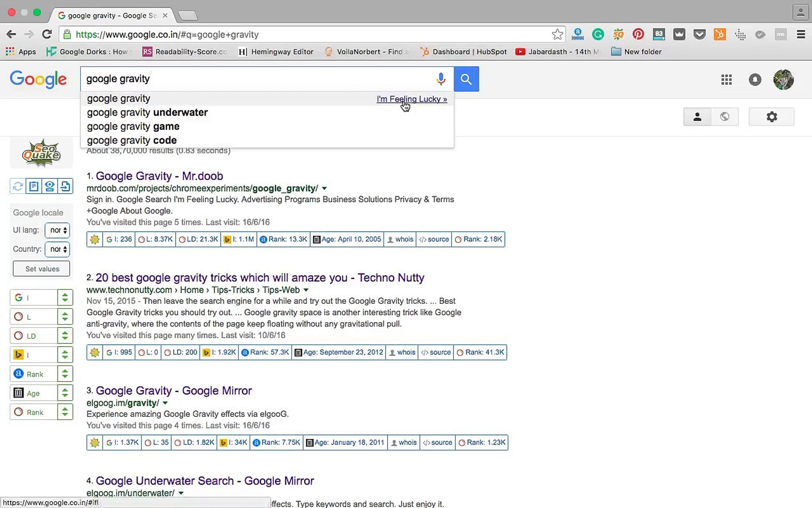Open the Google account profile picture

click(x=783, y=79)
